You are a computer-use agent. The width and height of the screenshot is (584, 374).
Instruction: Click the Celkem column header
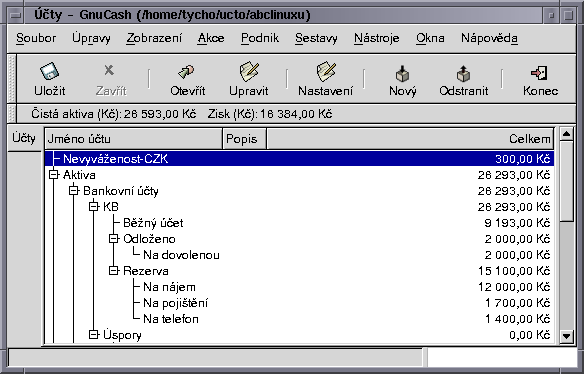[x=410, y=139]
